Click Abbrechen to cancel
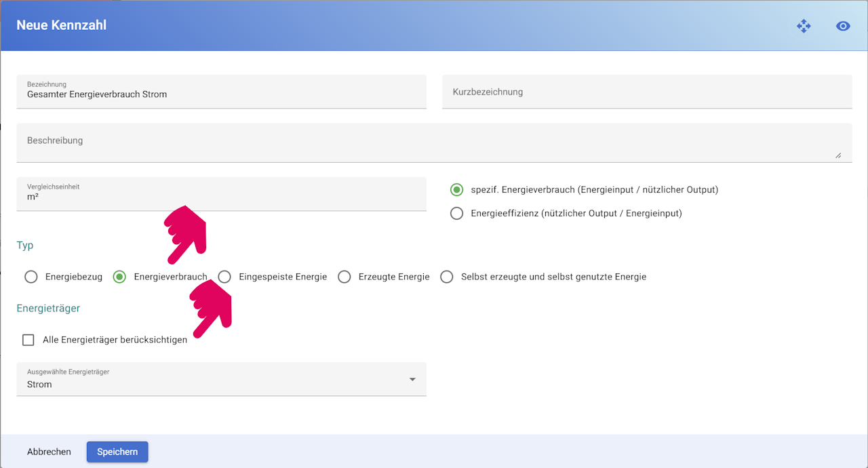This screenshot has height=468, width=868. [49, 452]
